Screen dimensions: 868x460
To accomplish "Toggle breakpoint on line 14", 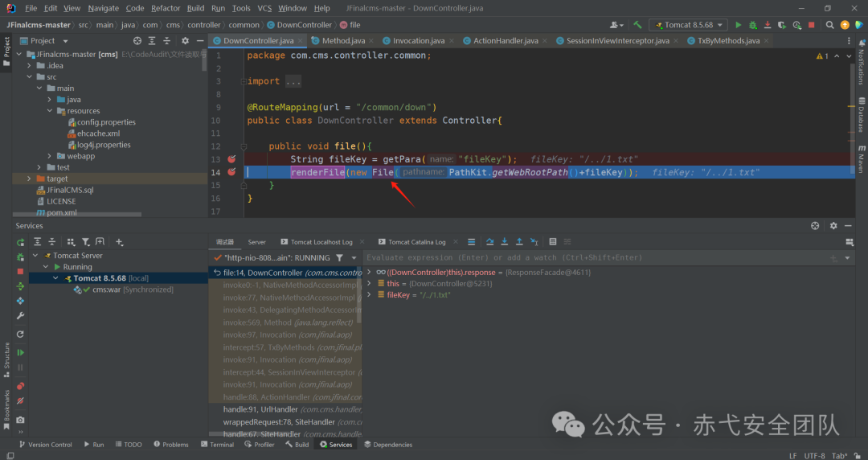I will point(231,172).
